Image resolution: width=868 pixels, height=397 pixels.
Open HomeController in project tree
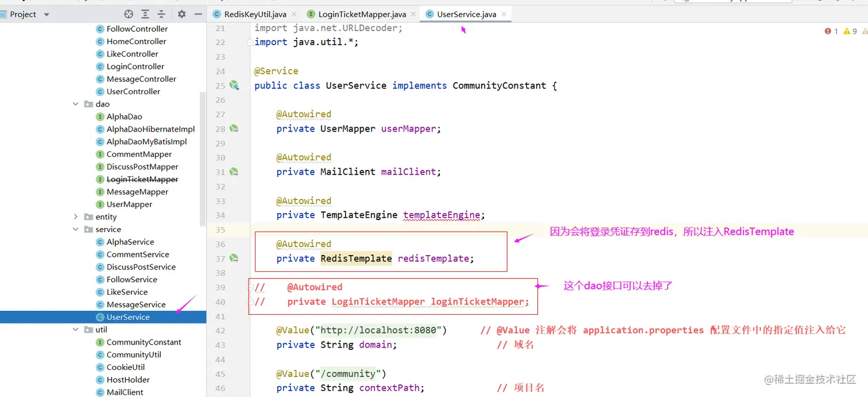pos(136,41)
